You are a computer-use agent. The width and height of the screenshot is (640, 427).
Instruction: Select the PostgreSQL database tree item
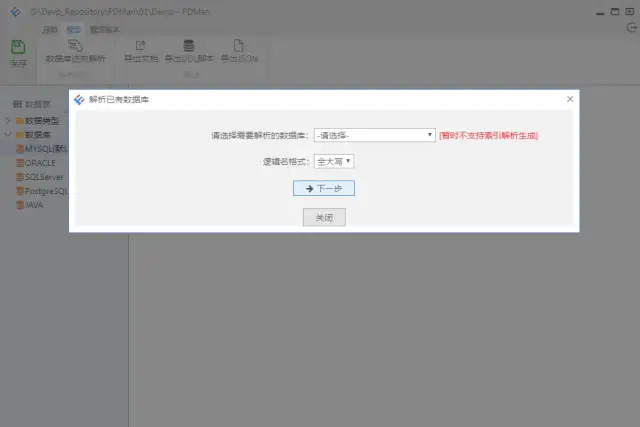pos(44,190)
